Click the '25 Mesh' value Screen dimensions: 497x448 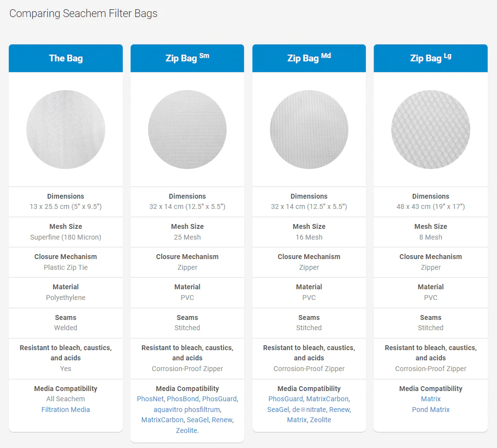pos(187,237)
